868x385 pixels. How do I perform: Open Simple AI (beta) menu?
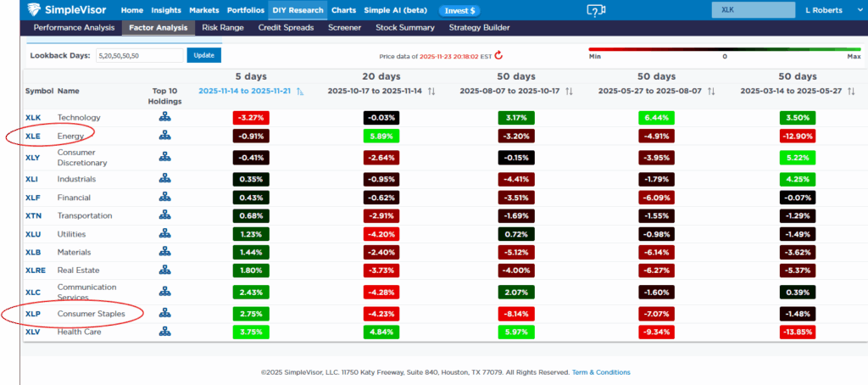[x=395, y=10]
